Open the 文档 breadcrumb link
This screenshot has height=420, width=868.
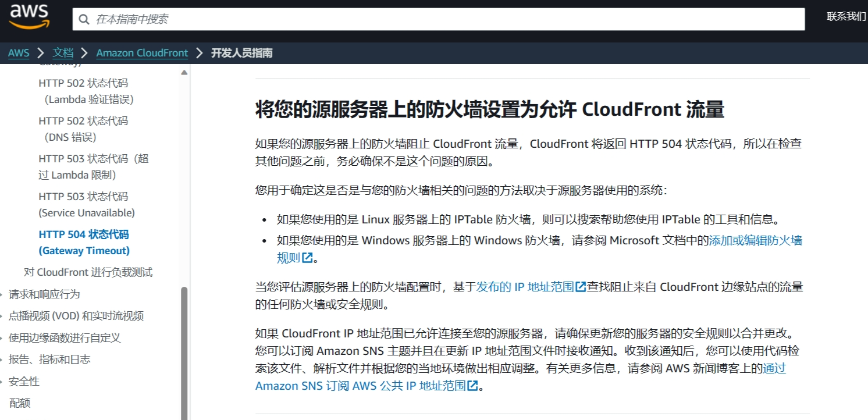[63, 53]
